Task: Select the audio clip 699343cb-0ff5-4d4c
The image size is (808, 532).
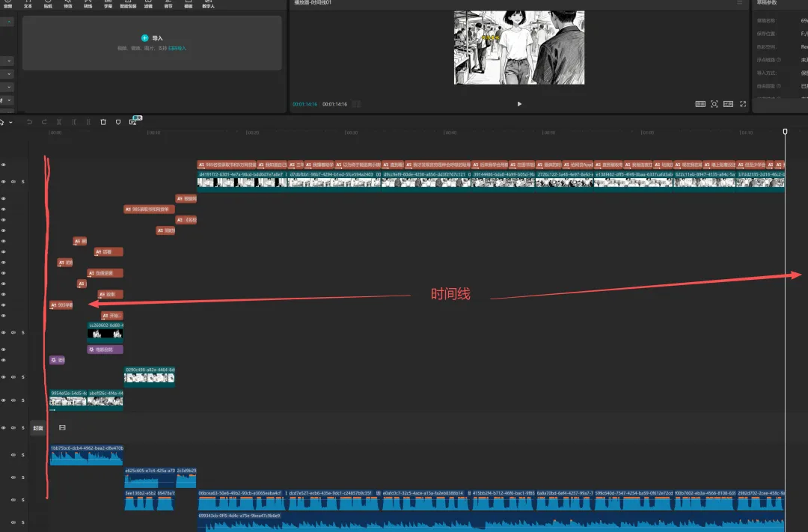Action: pyautogui.click(x=491, y=522)
